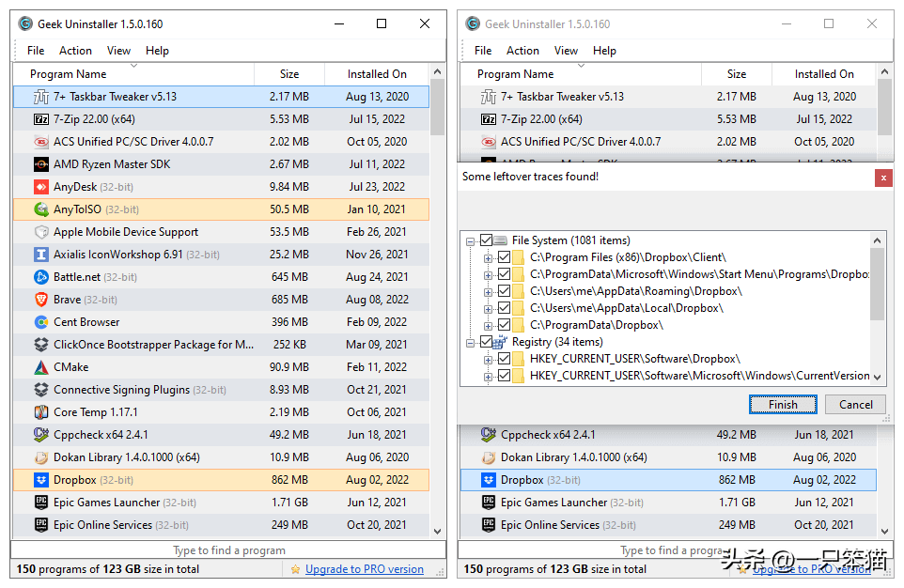Click the Cent Browser icon
The height and width of the screenshot is (588, 904).
41,321
